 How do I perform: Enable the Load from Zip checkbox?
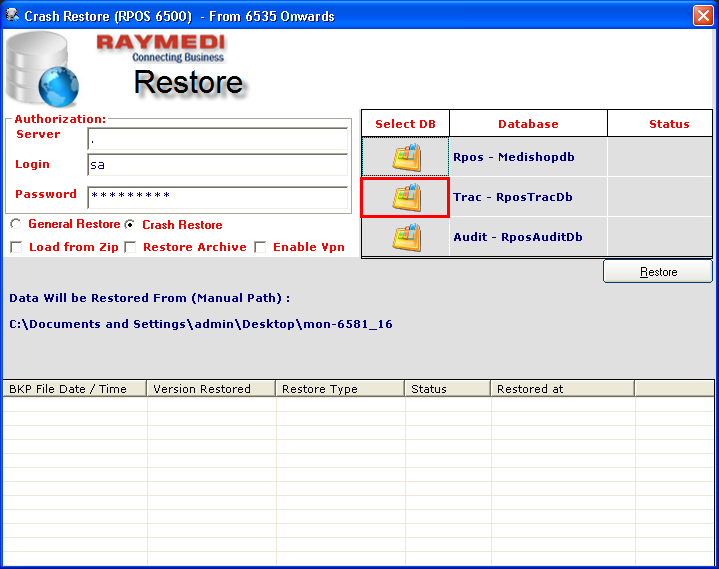(17, 247)
